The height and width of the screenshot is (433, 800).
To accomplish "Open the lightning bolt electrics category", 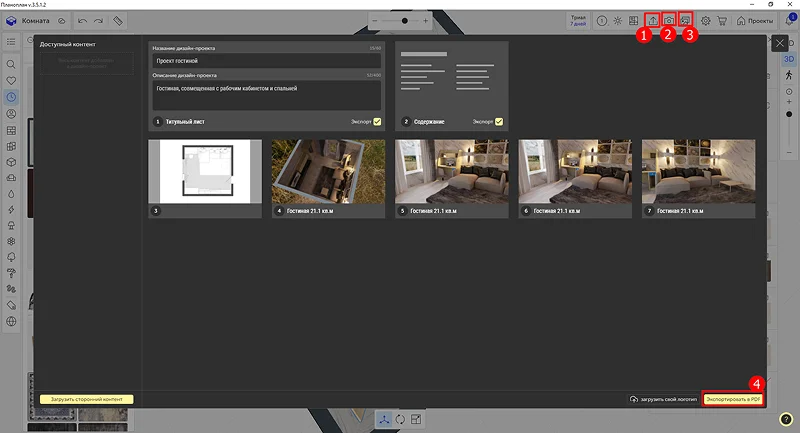I will (11, 210).
